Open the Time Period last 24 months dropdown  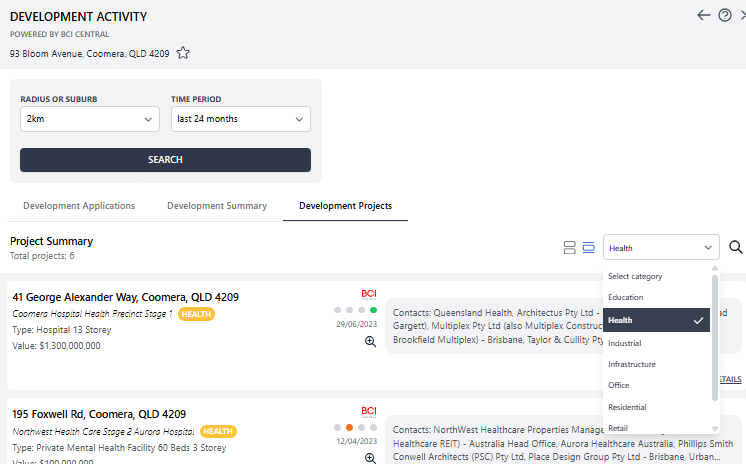point(241,119)
